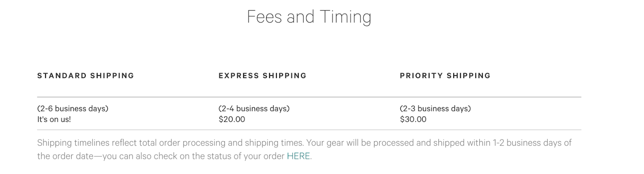Click the "It's on us!" text
Screen dimensions: 644x174
[x=54, y=119]
